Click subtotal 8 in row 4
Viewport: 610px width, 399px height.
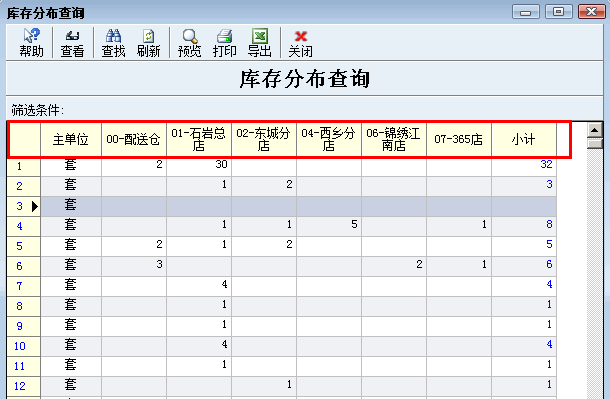coord(549,224)
